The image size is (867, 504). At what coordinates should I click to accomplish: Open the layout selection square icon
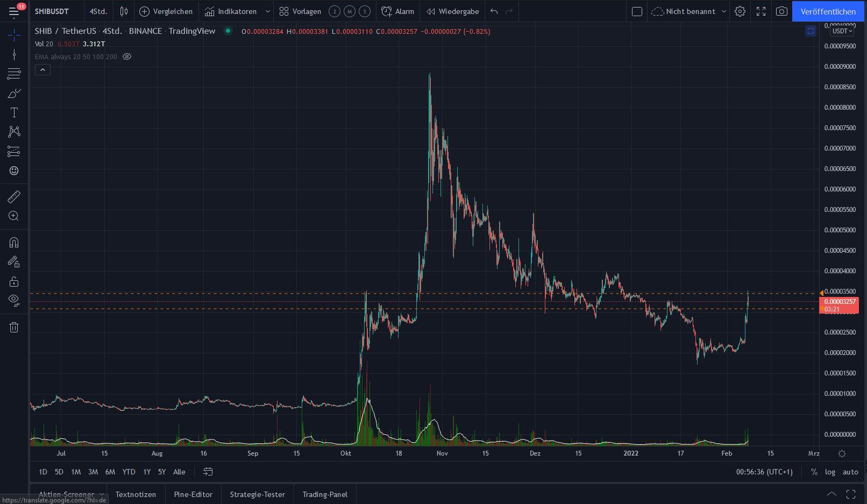pyautogui.click(x=637, y=11)
